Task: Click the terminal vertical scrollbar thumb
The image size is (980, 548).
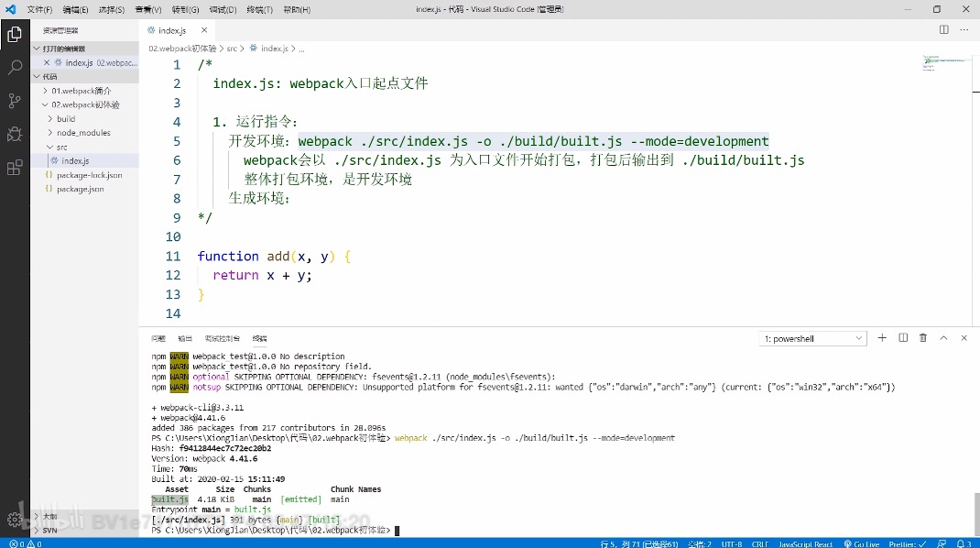Action: 976,514
